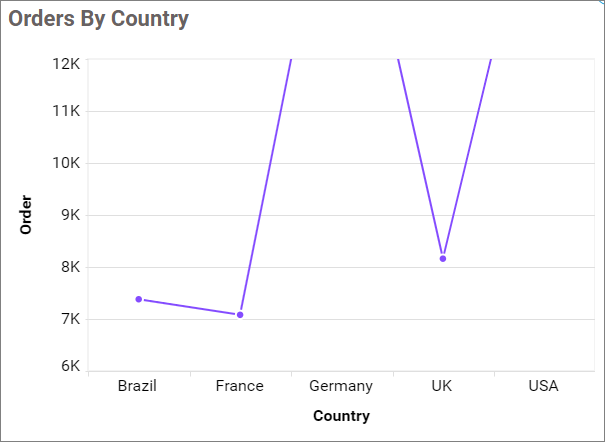Viewport: 605px width, 442px height.
Task: Click the Order y-axis title
Action: coord(27,214)
